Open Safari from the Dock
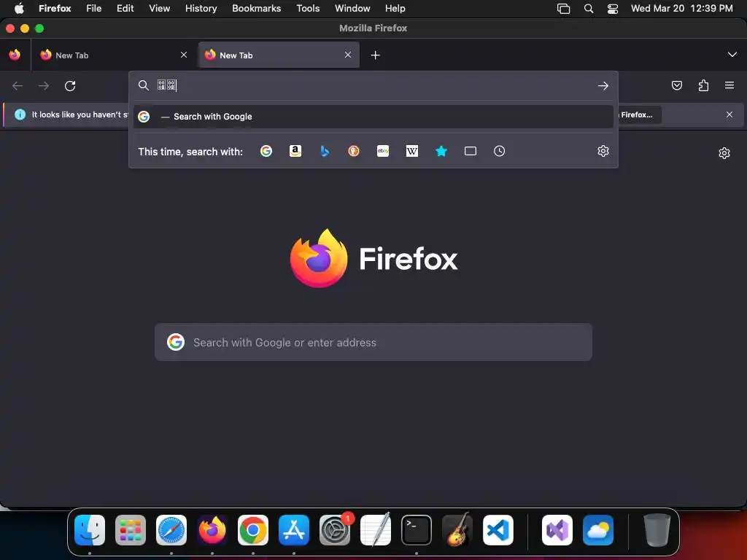Screen dimensions: 747x560 click(171, 530)
